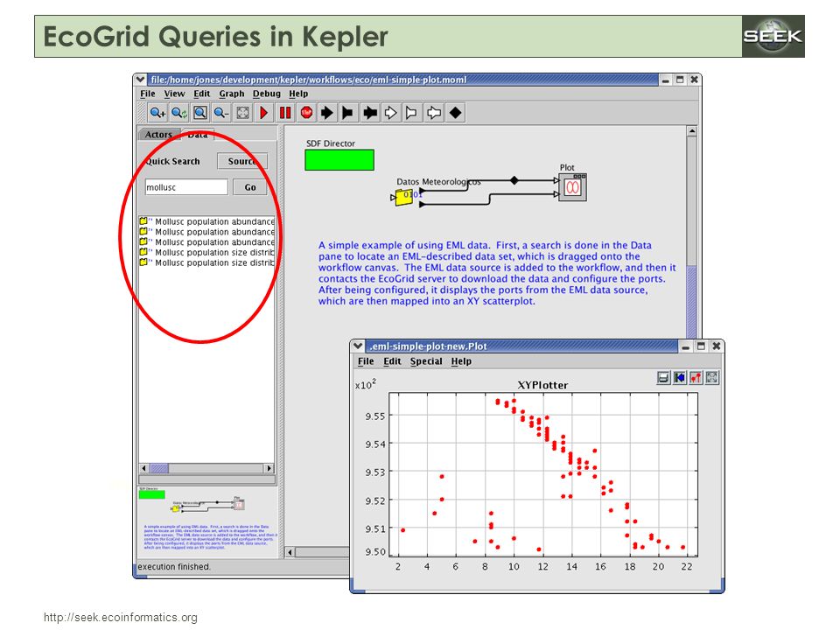Close the Plot window

[717, 346]
